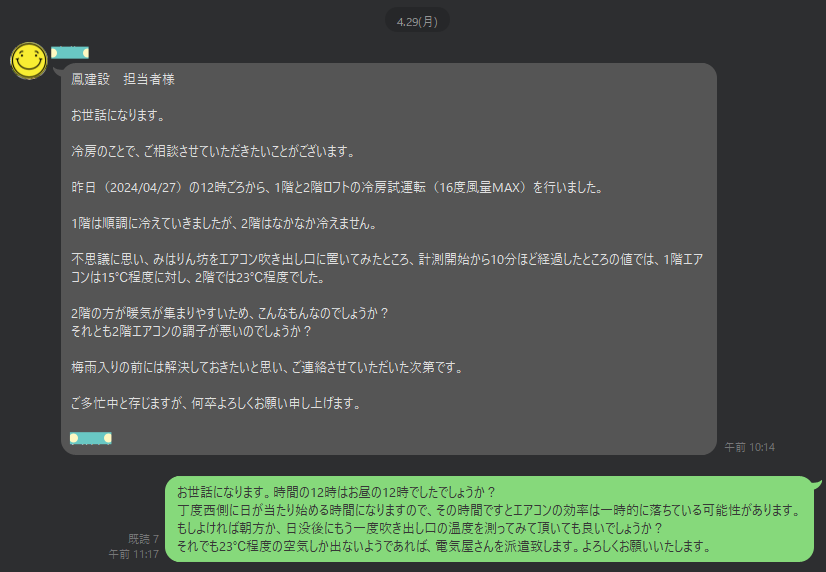
Task: Click the green line starting もしよければ朝方か
Action: point(420,528)
